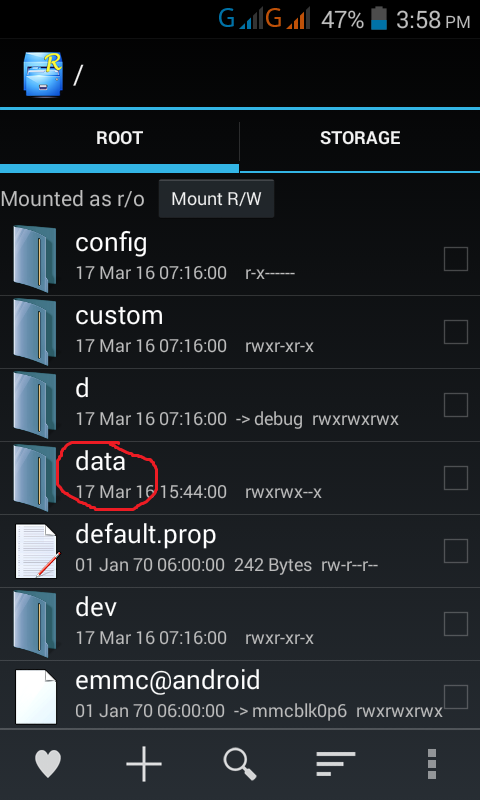Tap the Mount R/W button
The image size is (480, 800).
[216, 198]
